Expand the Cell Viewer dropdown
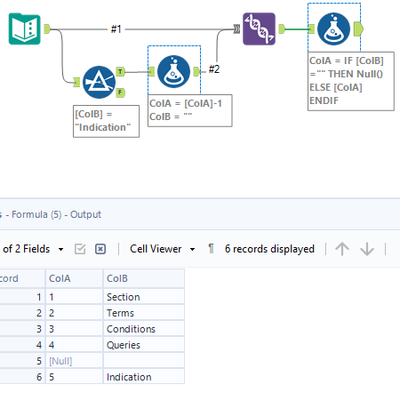The height and width of the screenshot is (393, 400). 192,249
